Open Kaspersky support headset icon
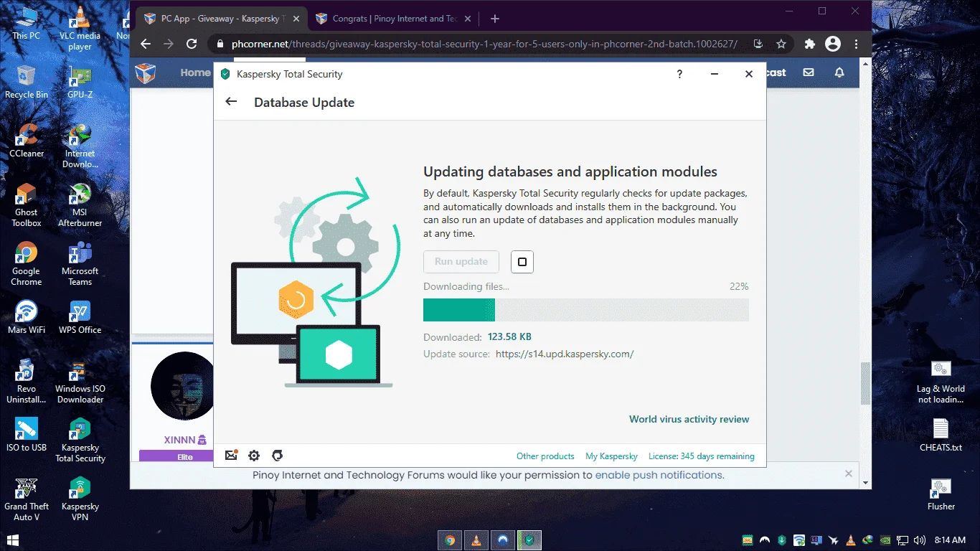Viewport: 980px width, 551px height. tap(278, 456)
